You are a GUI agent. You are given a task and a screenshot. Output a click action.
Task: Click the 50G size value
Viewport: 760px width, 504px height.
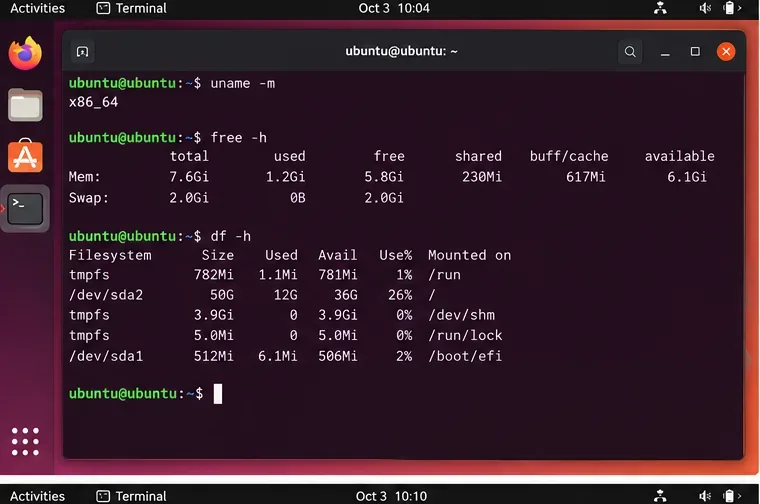pos(222,295)
